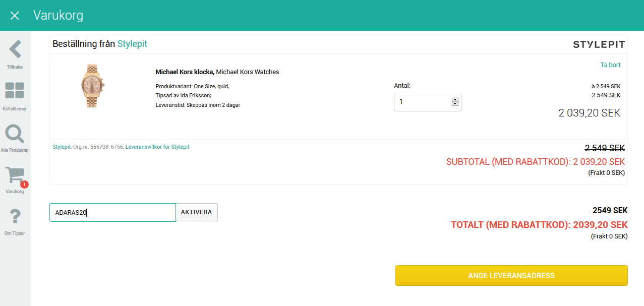This screenshot has height=306, width=644.
Task: Click the Antal: label
Action: [x=402, y=86]
